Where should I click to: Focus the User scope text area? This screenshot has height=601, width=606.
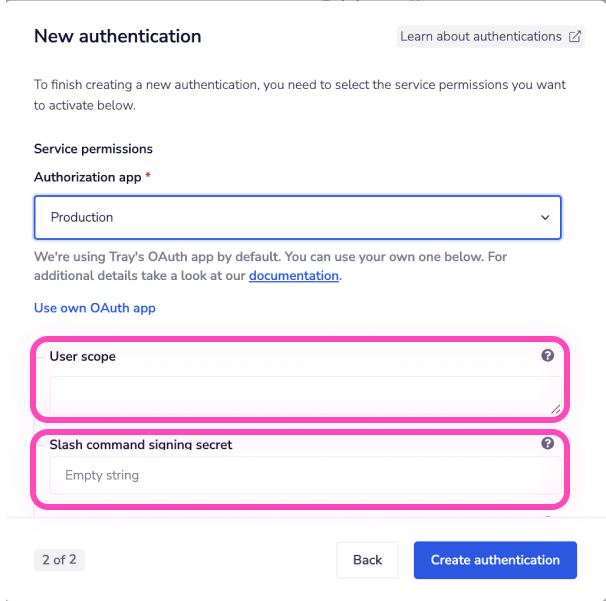(x=298, y=395)
